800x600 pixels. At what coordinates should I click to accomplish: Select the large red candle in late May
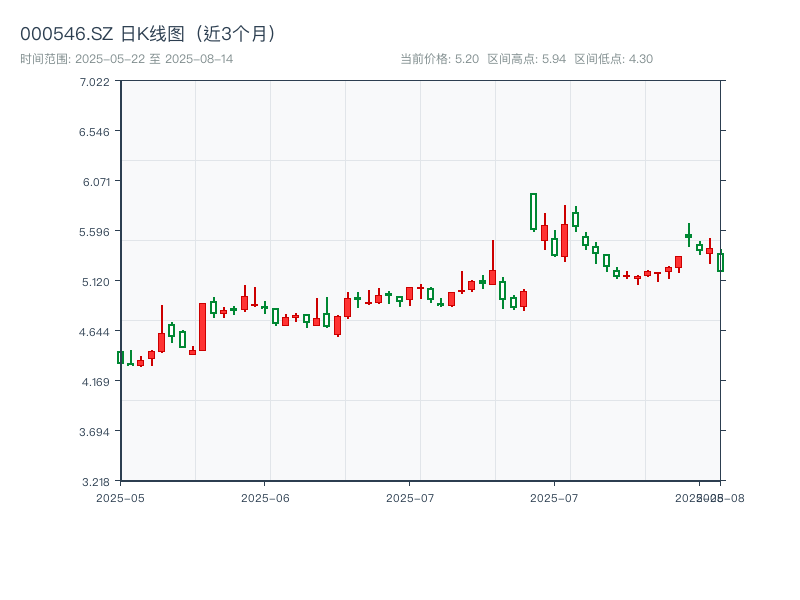pos(202,327)
